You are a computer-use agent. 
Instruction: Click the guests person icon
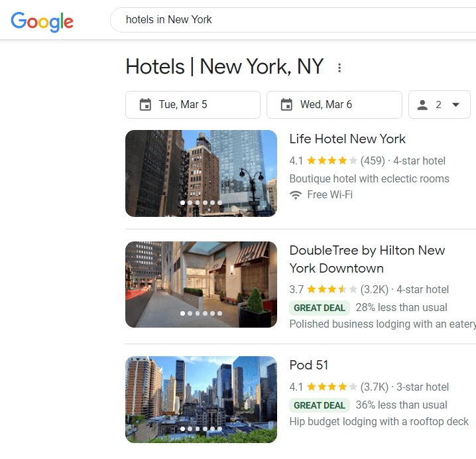pos(422,105)
